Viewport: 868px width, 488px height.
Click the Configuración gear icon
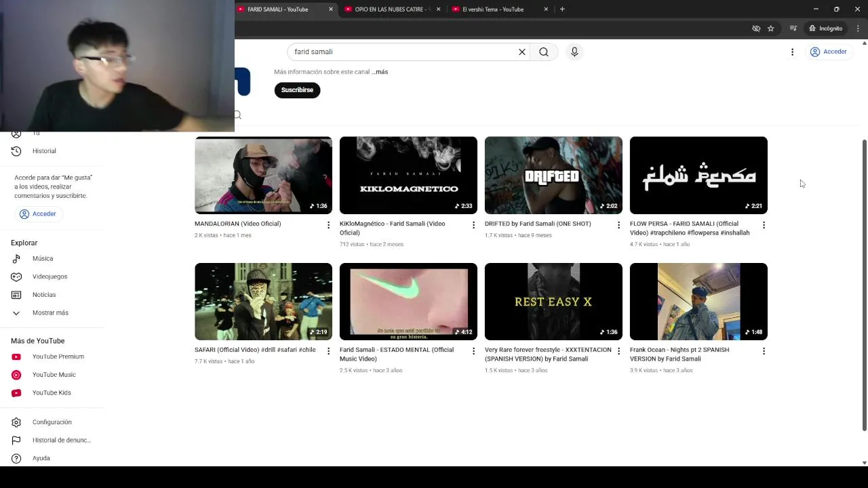point(16,422)
